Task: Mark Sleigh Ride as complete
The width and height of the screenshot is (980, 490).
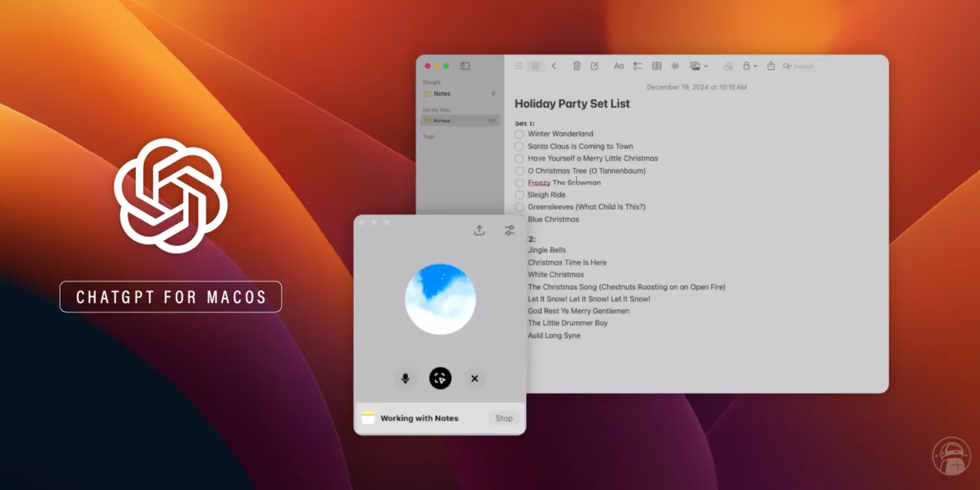Action: (x=519, y=195)
